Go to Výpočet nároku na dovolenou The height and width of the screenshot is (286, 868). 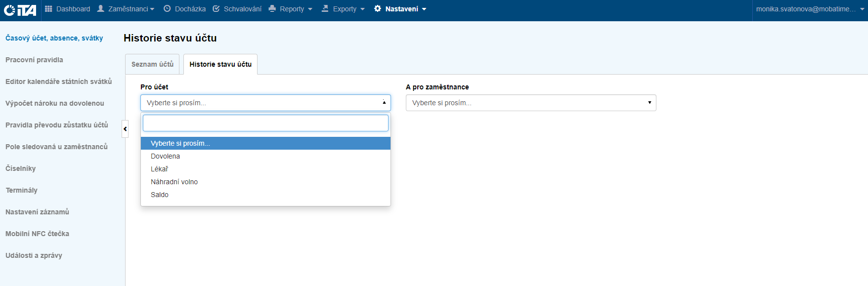point(55,103)
